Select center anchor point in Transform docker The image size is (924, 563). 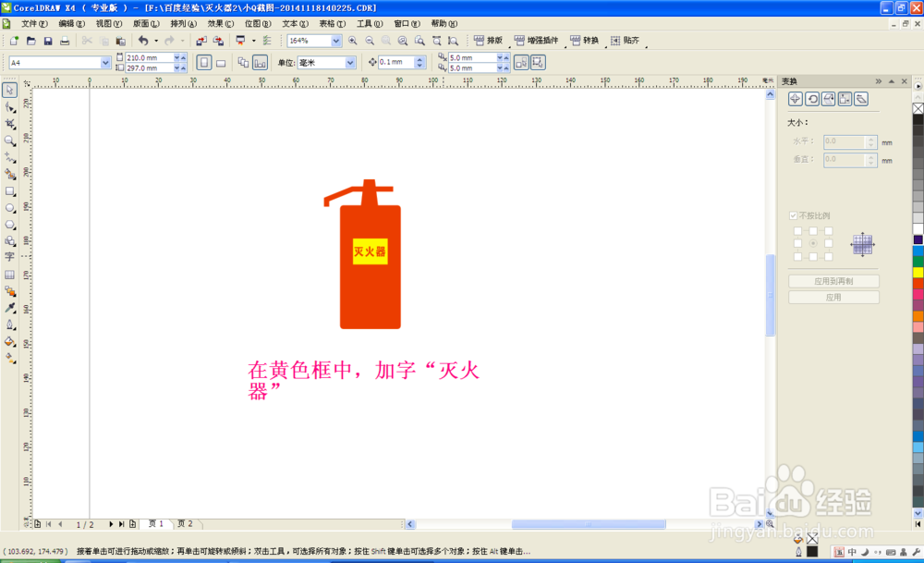click(813, 243)
